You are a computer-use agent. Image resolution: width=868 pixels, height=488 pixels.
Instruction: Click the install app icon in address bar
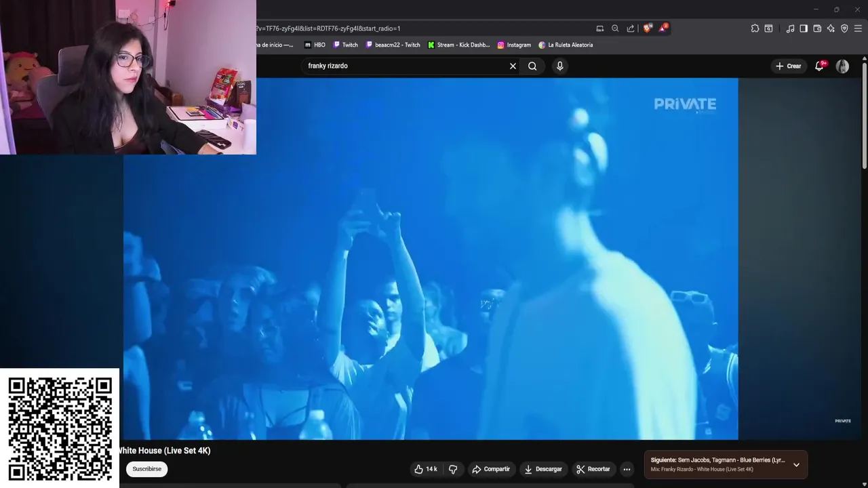coord(599,28)
